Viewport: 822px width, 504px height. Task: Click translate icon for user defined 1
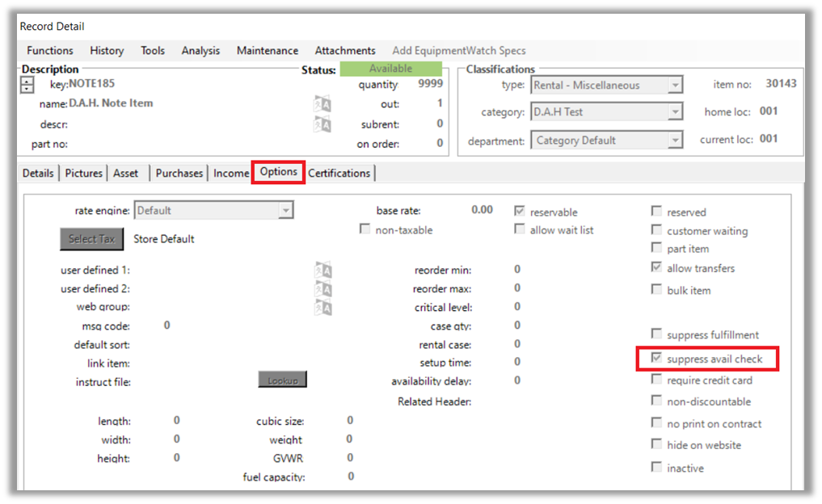pos(322,271)
